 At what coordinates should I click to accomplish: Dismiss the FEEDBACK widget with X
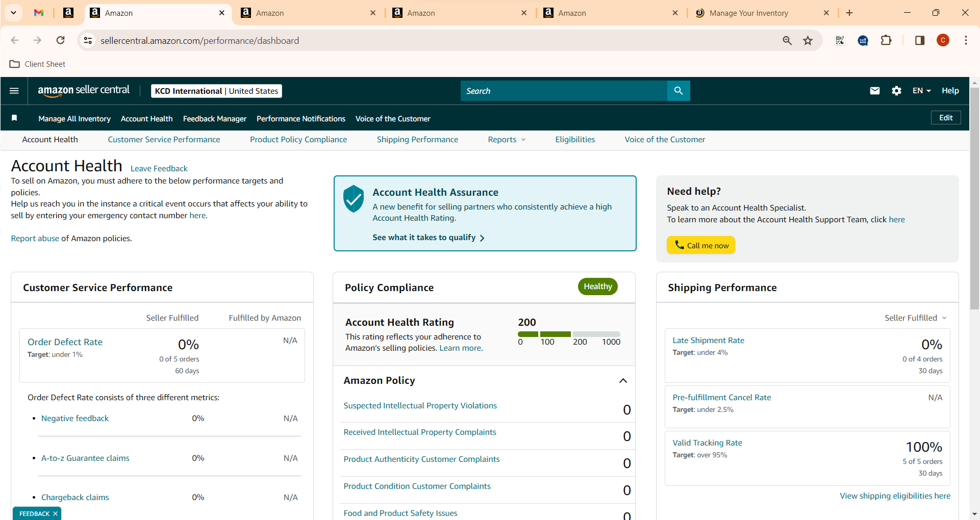[55, 513]
